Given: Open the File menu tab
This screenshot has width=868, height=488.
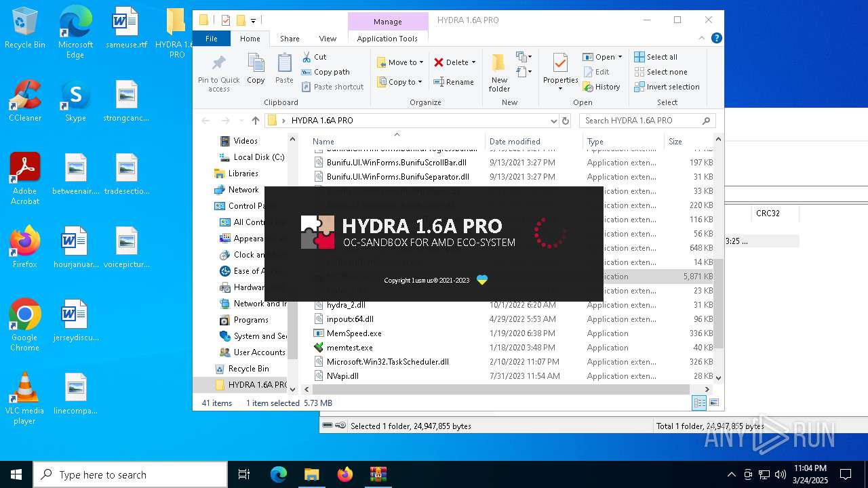Looking at the screenshot, I should pyautogui.click(x=212, y=39).
